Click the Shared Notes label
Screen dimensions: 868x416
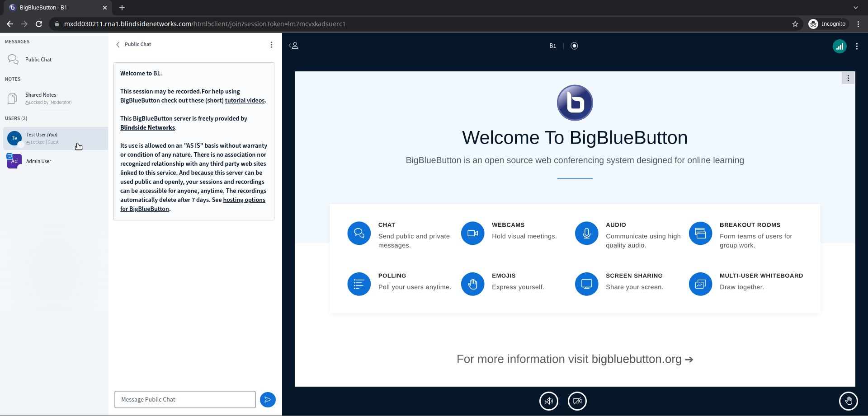pos(41,95)
